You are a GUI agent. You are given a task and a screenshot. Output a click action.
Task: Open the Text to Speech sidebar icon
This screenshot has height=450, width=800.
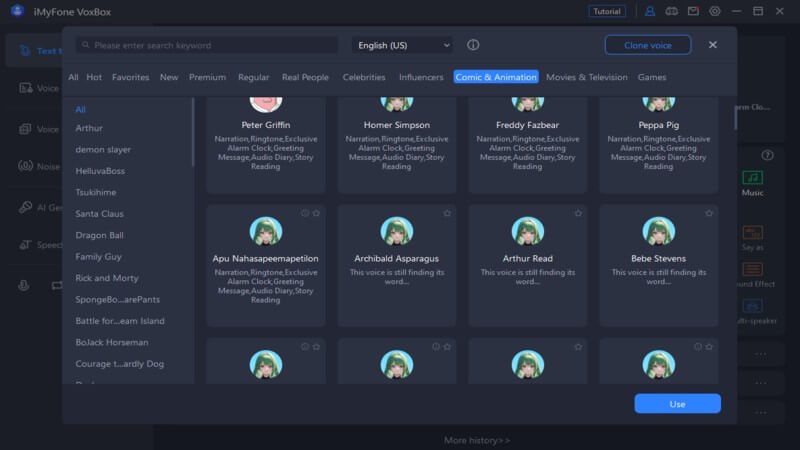25,51
